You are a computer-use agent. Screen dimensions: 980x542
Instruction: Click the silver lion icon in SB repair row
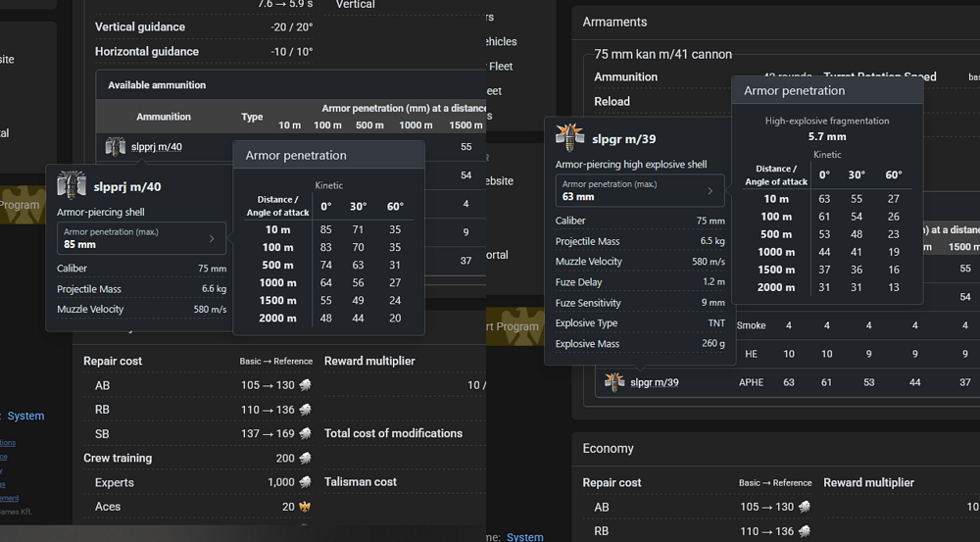[x=305, y=434]
